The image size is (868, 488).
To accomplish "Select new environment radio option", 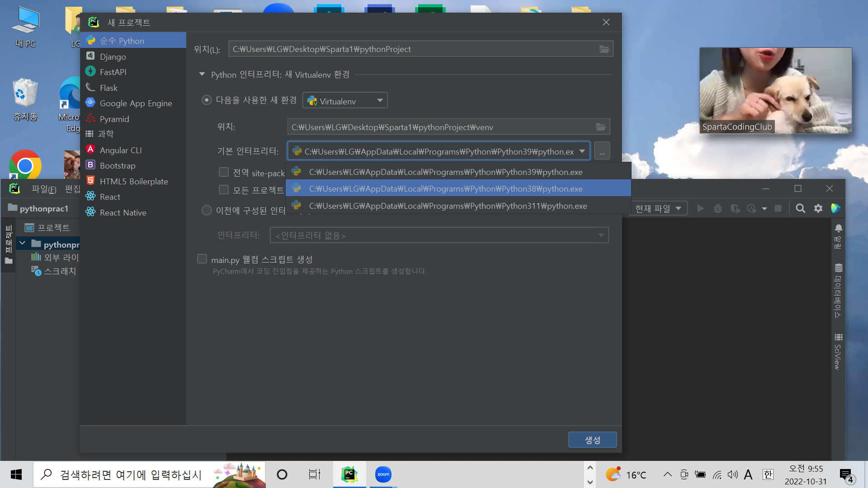I will click(x=207, y=100).
